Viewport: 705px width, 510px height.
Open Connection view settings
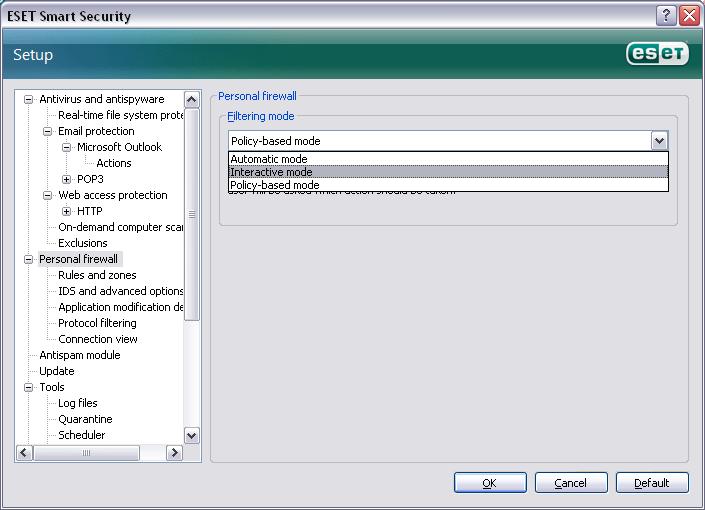point(98,339)
